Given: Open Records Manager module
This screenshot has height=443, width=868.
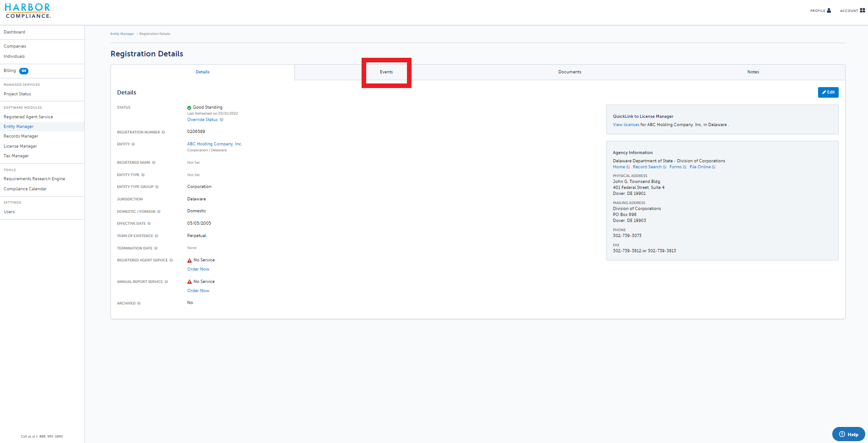Looking at the screenshot, I should [x=21, y=136].
